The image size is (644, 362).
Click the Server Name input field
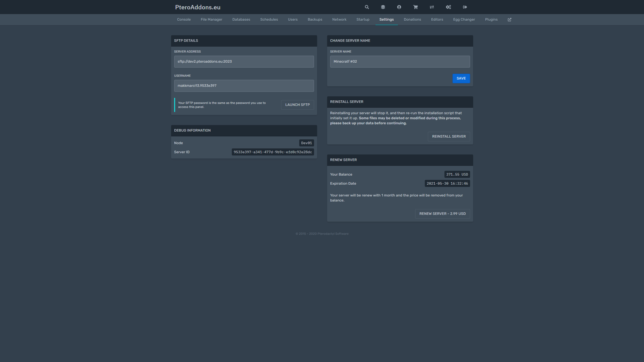point(400,62)
